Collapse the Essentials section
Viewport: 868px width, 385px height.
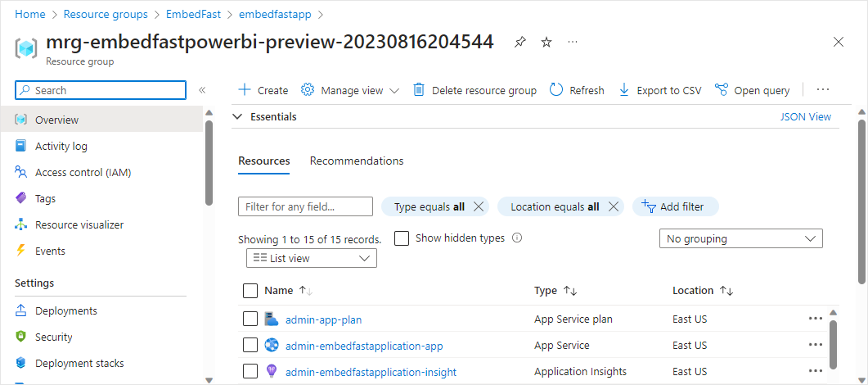click(238, 117)
